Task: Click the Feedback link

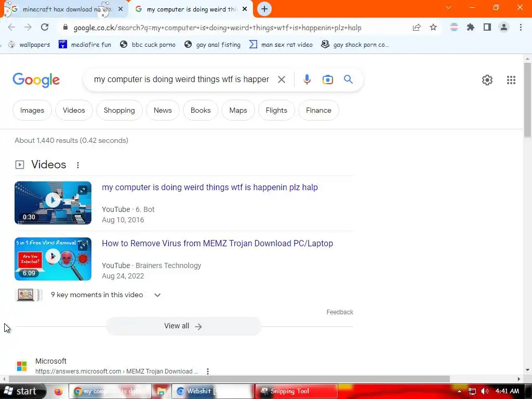Action: coord(340,312)
